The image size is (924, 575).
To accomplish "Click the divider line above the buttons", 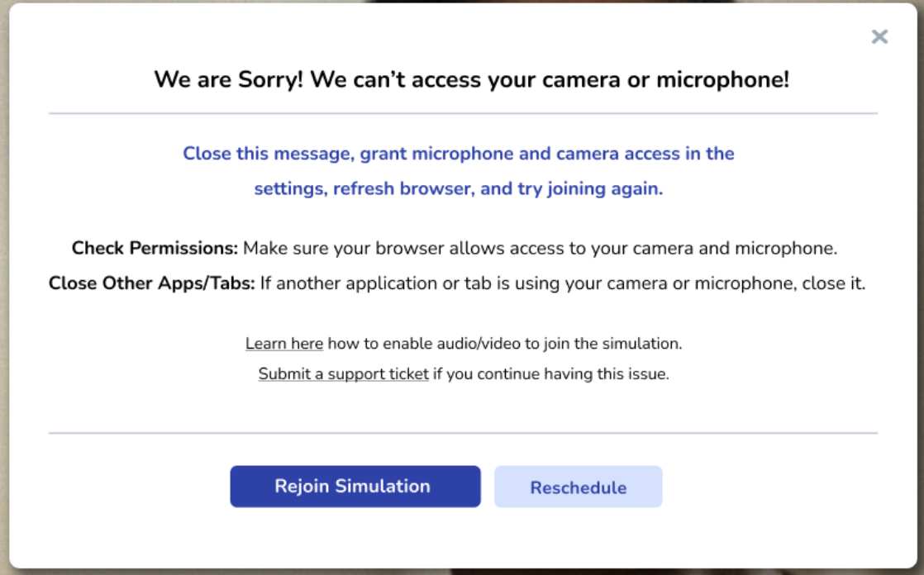I will point(463,433).
